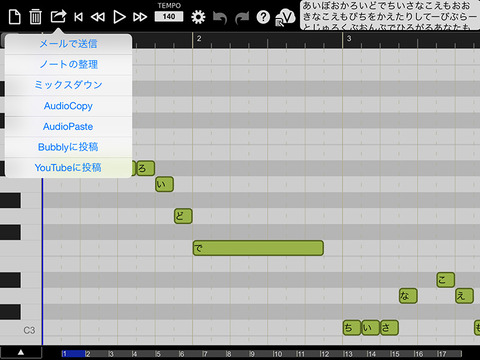
Task: Click the rewind button
Action: [98, 17]
